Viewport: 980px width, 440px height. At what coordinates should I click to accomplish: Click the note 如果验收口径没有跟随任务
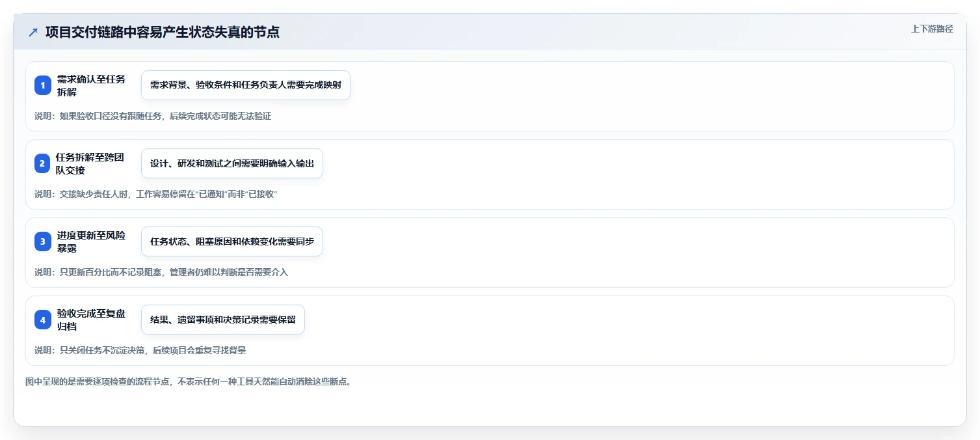coord(153,116)
